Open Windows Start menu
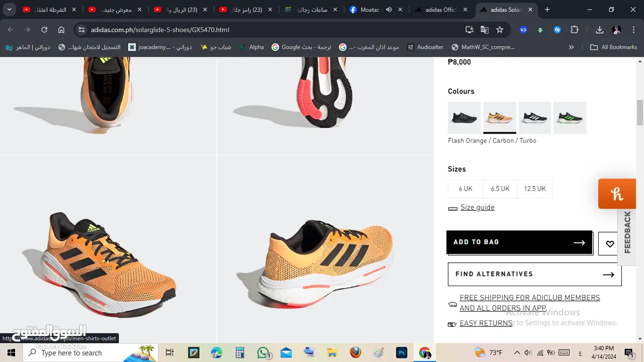Image resolution: width=644 pixels, height=362 pixels. coord(11,352)
